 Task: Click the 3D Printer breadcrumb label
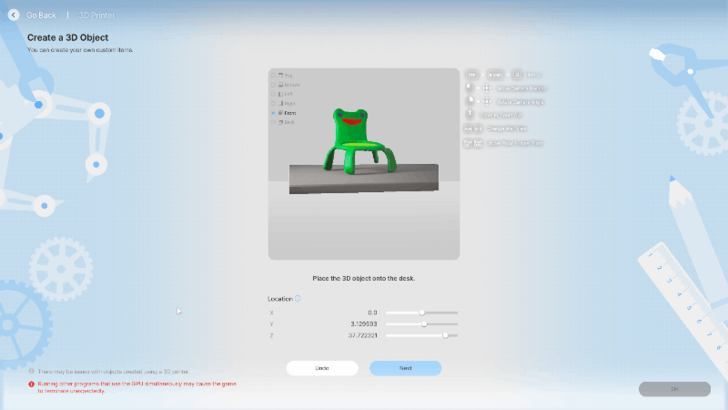(x=97, y=15)
